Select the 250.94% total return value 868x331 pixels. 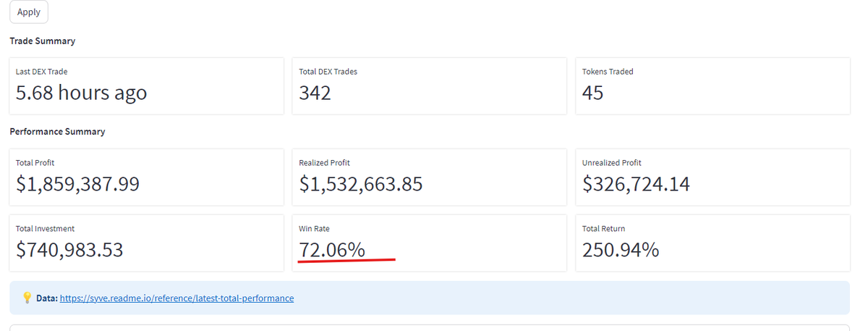[x=621, y=250]
